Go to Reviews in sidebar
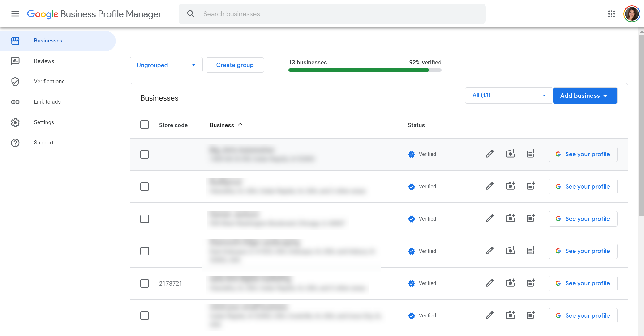The width and height of the screenshot is (644, 336). (44, 61)
